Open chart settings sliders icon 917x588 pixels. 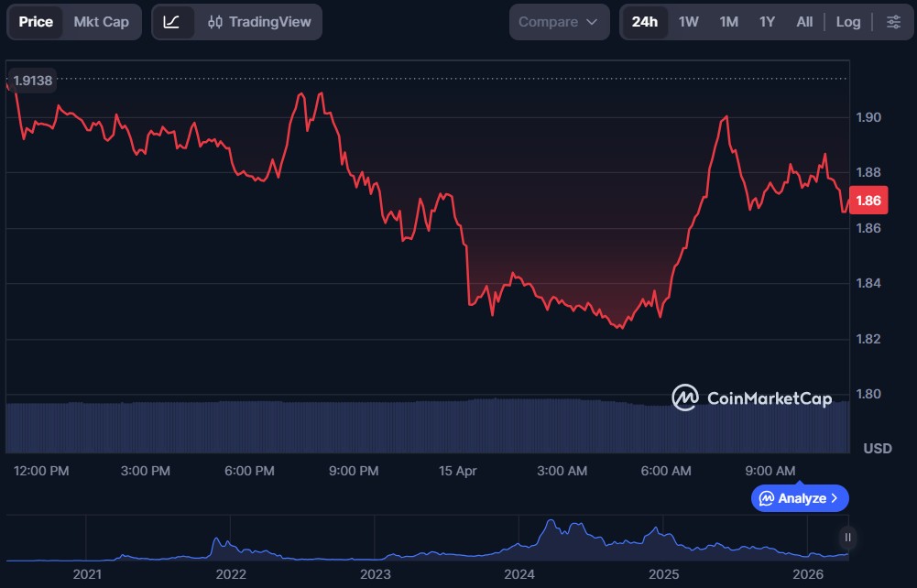(x=893, y=22)
